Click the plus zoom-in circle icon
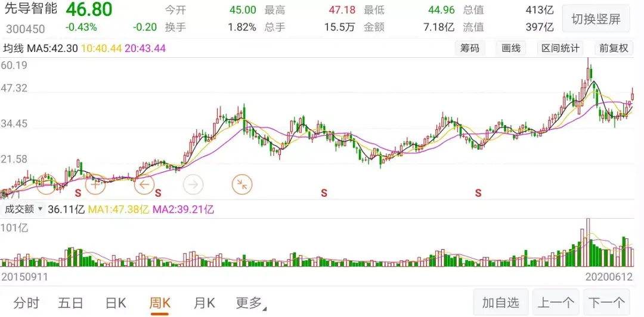 click(x=95, y=184)
